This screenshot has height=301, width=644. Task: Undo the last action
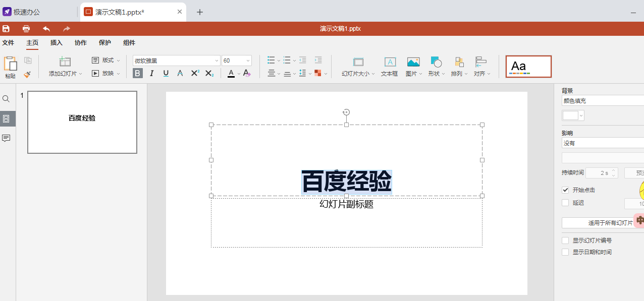coord(46,29)
